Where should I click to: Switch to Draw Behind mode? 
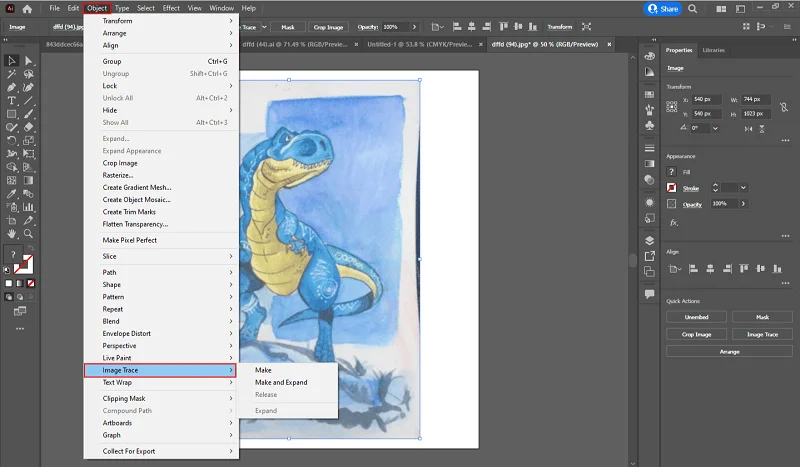click(20, 297)
